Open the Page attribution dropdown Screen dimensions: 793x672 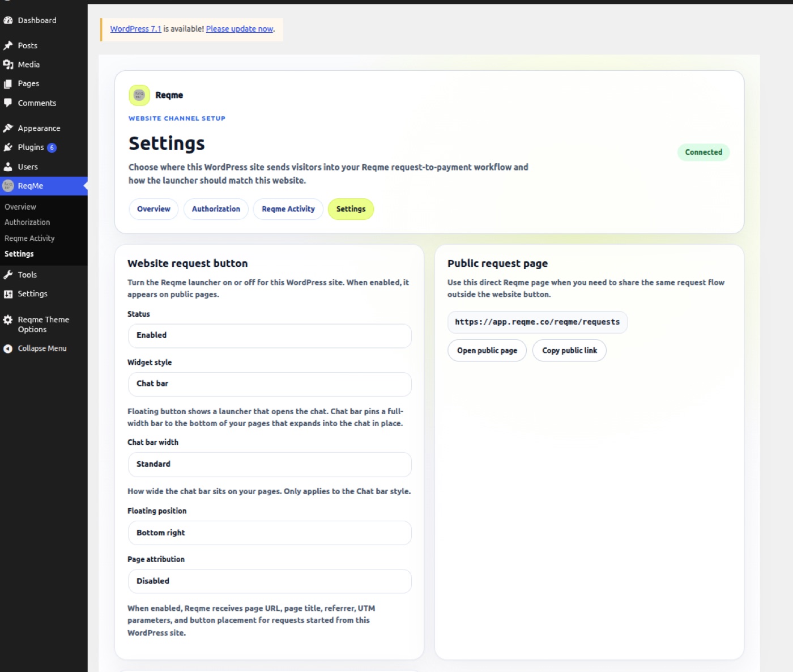pos(270,581)
